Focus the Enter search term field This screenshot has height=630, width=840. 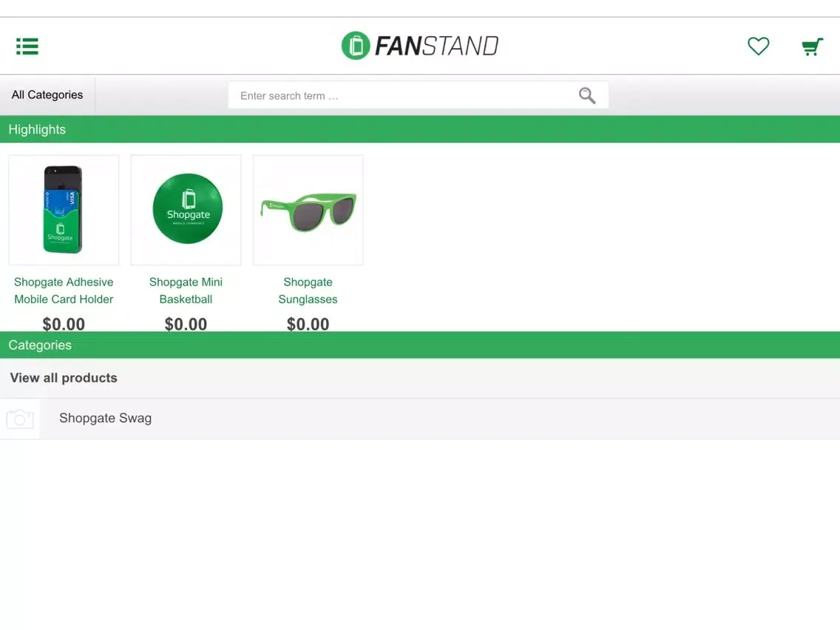coord(419,95)
